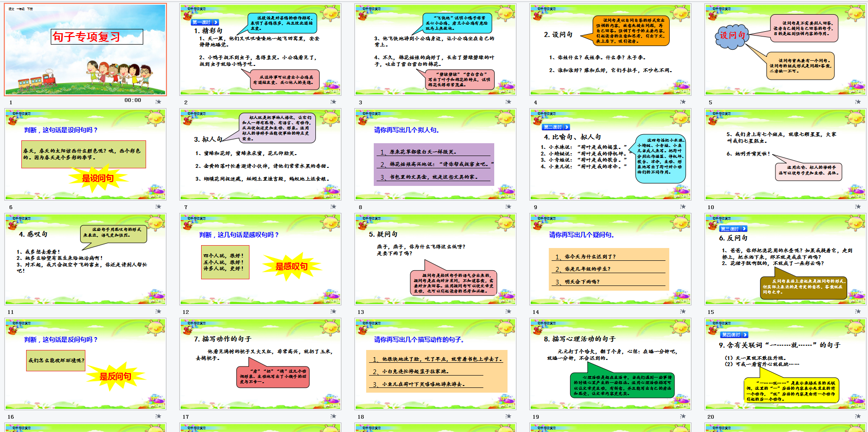Click the transition star icon under slide 1

point(158,102)
